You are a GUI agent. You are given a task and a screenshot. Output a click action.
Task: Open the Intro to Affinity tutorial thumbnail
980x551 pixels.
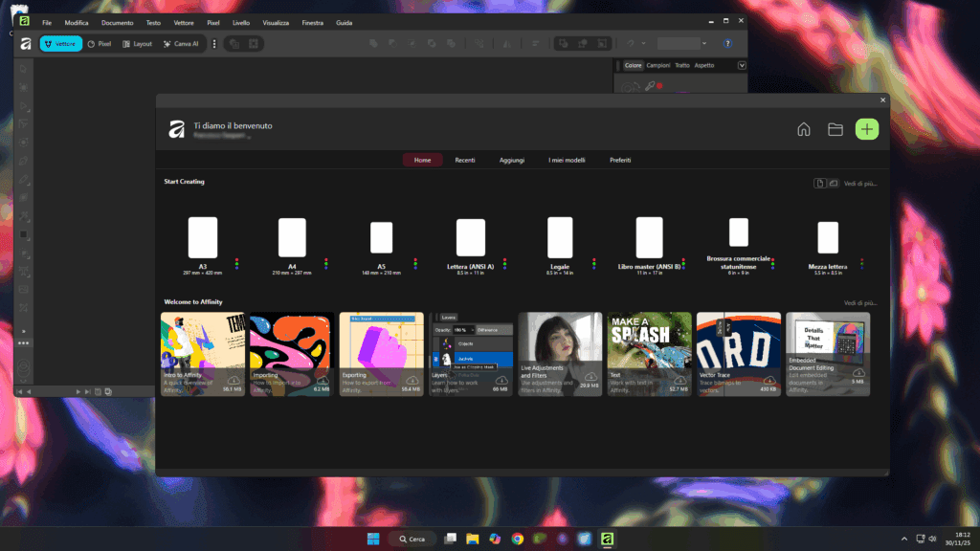202,353
